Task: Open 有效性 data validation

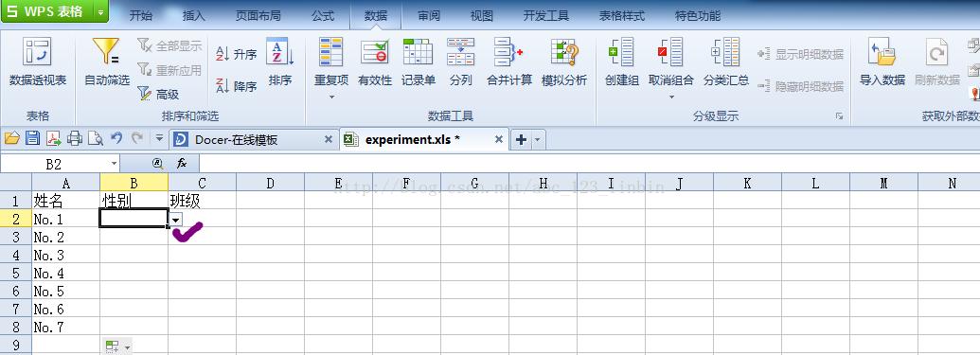Action: [x=375, y=62]
